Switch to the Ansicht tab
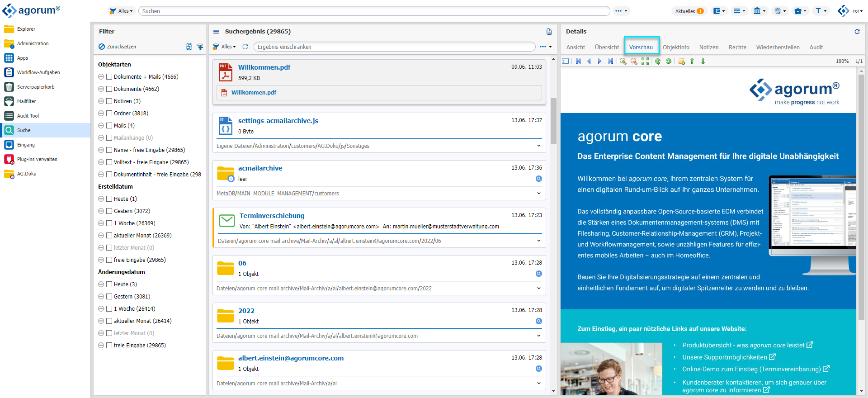Image resolution: width=868 pixels, height=398 pixels. 576,47
